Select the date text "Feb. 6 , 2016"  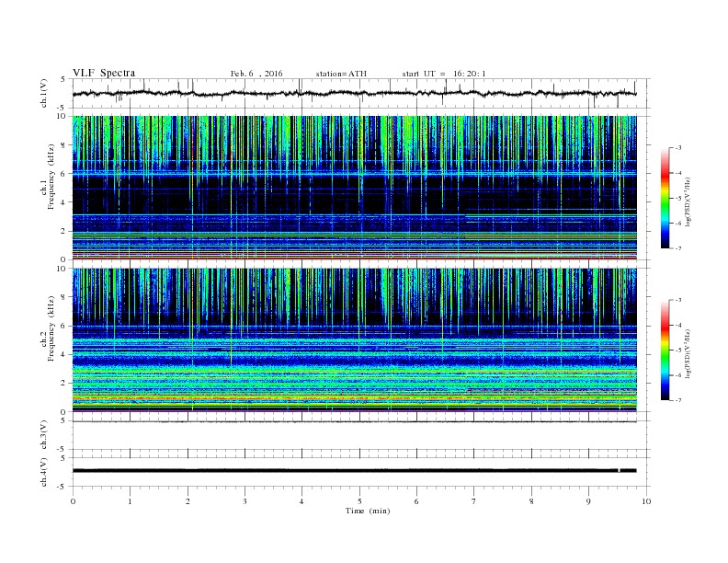(256, 74)
